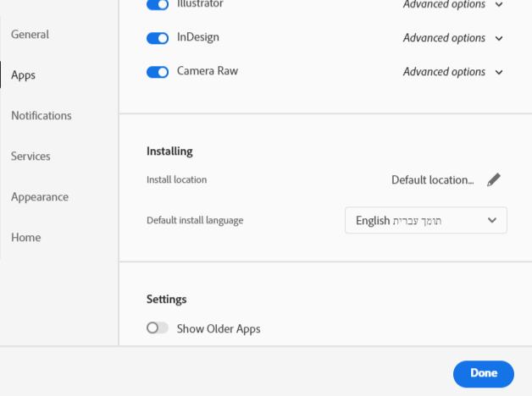Select the Home tab in sidebar
Screen dimensions: 532x396
(25, 238)
